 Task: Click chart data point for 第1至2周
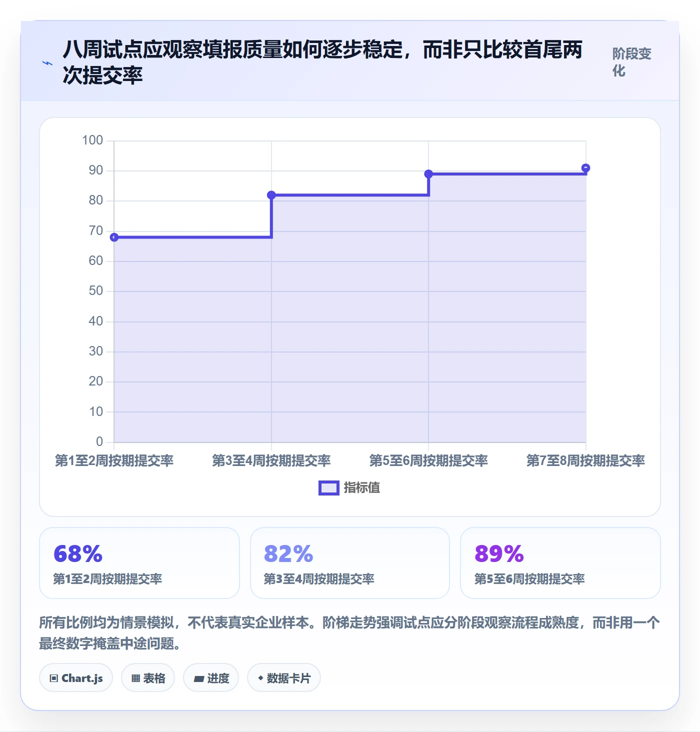114,237
